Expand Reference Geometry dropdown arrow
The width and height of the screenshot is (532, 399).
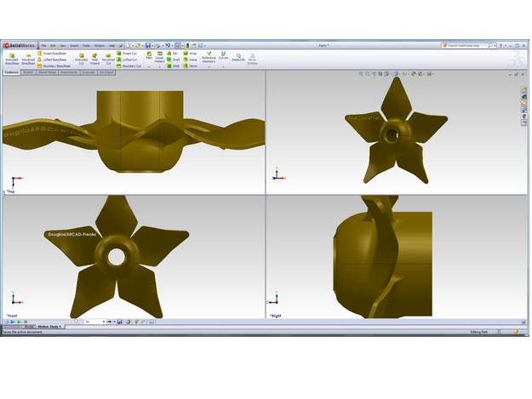(x=209, y=66)
